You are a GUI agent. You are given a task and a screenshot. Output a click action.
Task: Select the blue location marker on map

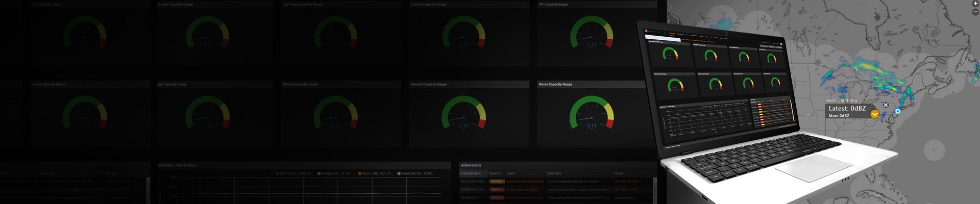pos(898,111)
